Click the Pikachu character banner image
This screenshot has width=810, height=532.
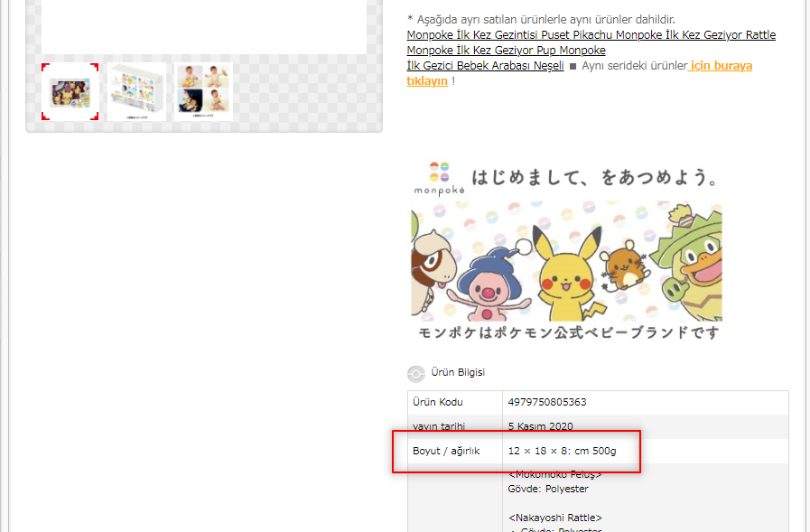point(567,261)
